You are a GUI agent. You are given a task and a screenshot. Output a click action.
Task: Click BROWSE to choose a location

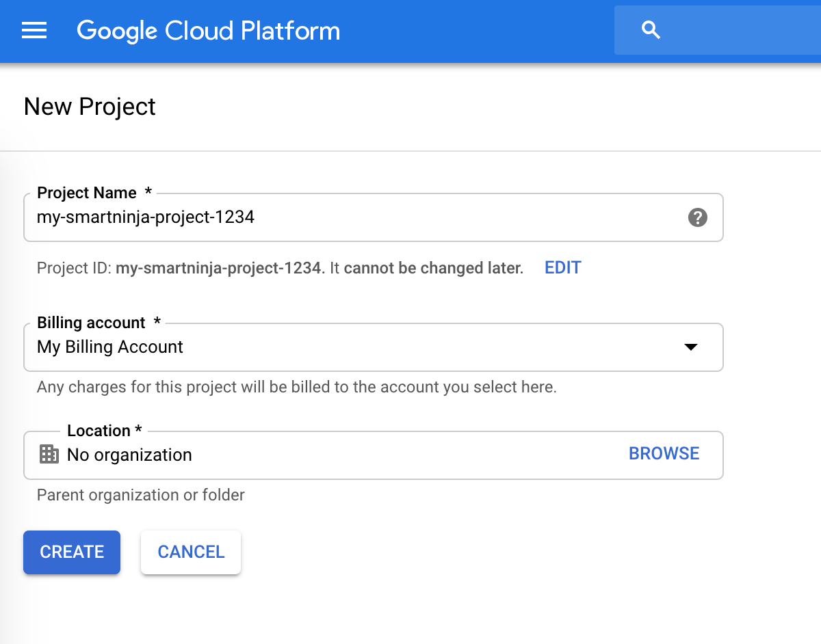[x=664, y=454]
